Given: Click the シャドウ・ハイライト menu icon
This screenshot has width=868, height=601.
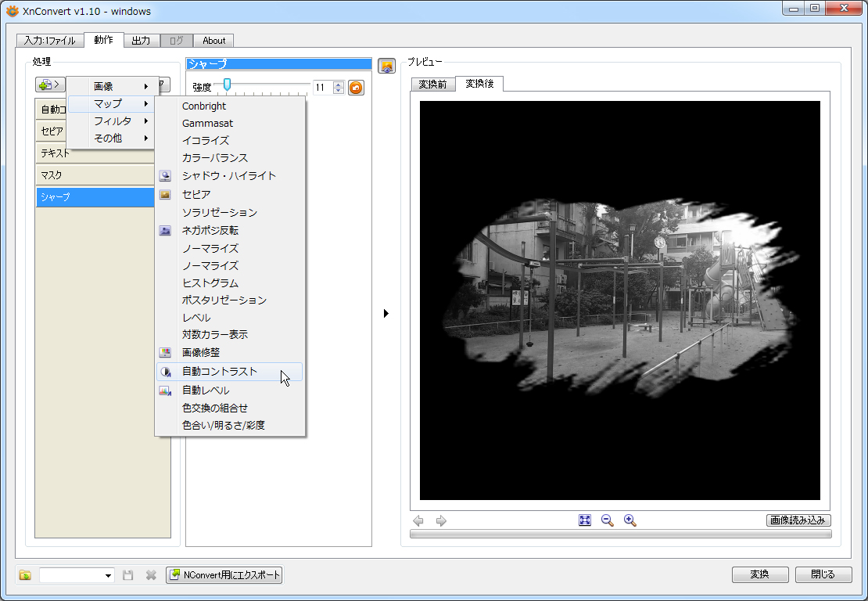Looking at the screenshot, I should 165,175.
